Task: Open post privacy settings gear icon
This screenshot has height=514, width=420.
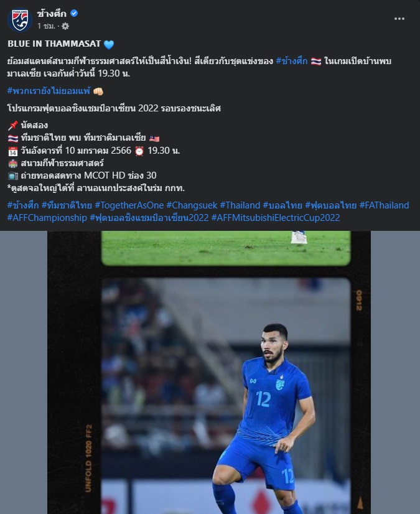Action: point(65,26)
